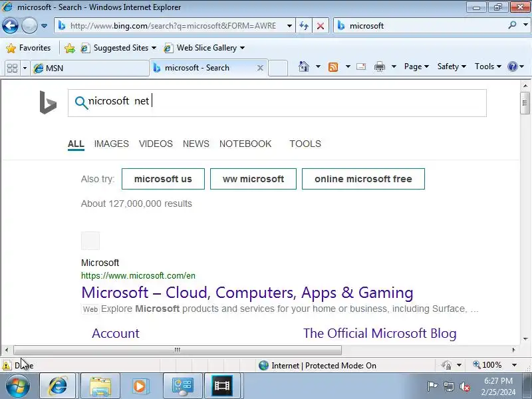The width and height of the screenshot is (532, 399).
Task: Open the Account sublink
Action: (115, 333)
